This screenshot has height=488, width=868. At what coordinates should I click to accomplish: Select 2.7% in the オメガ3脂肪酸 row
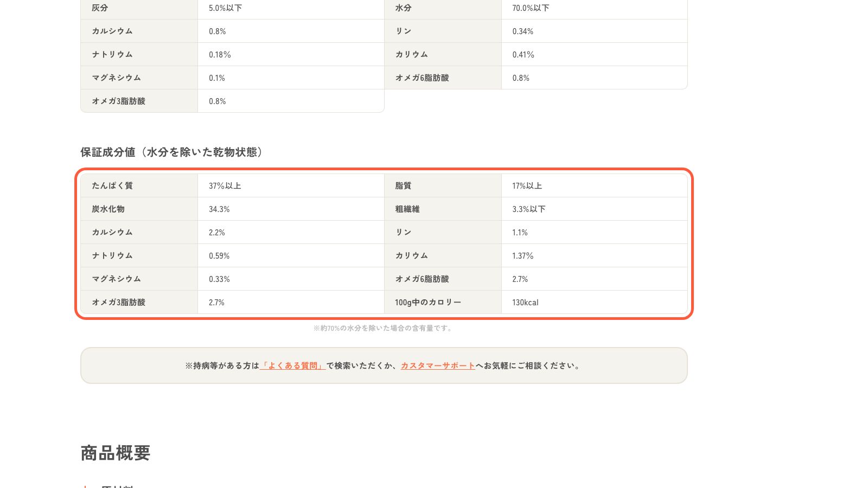coord(216,303)
